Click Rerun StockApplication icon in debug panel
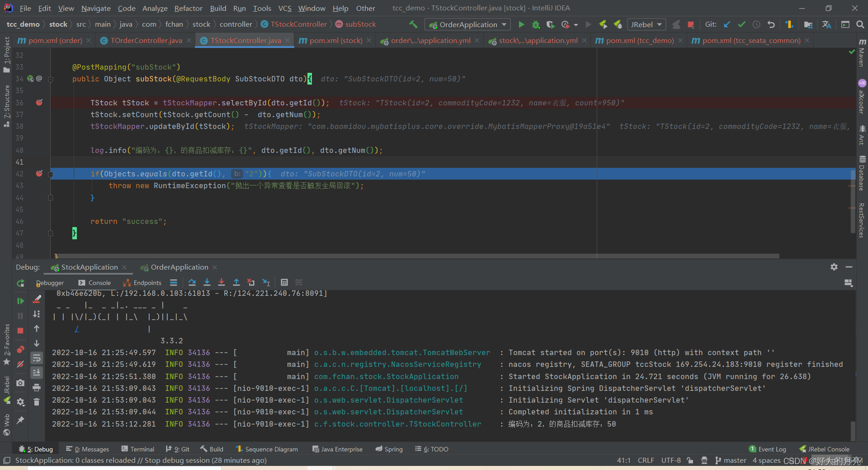This screenshot has height=470, width=868. [x=20, y=283]
